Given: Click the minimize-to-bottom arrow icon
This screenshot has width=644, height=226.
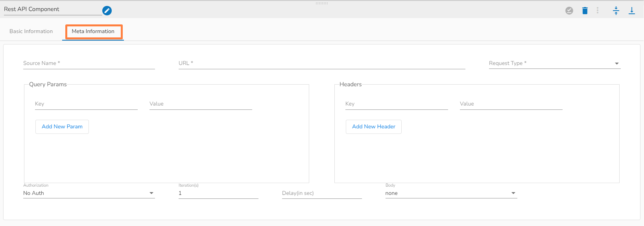Looking at the screenshot, I should pyautogui.click(x=632, y=11).
